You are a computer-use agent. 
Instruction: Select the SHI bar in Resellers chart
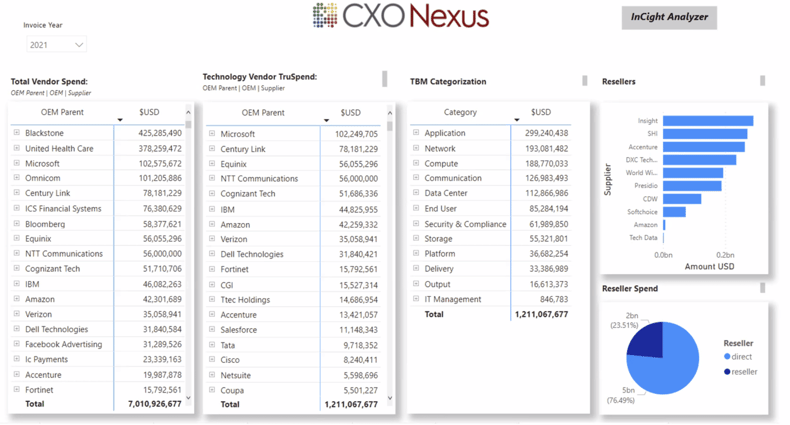pyautogui.click(x=705, y=134)
